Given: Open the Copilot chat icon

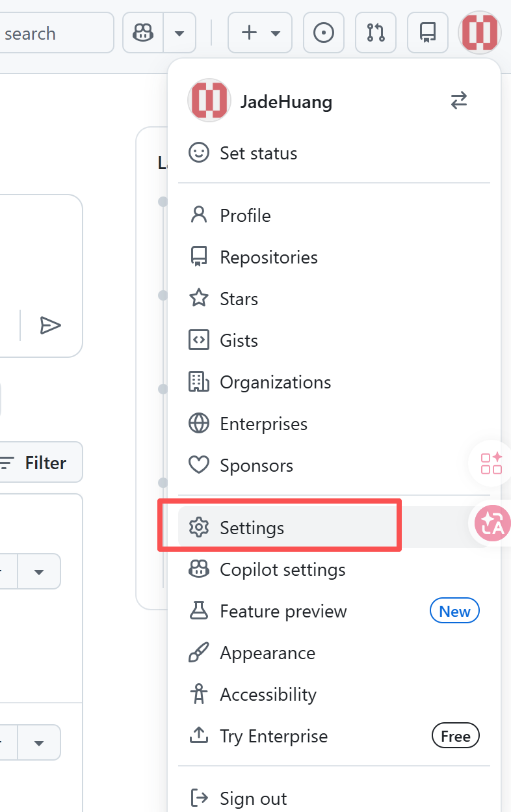Looking at the screenshot, I should 143,32.
